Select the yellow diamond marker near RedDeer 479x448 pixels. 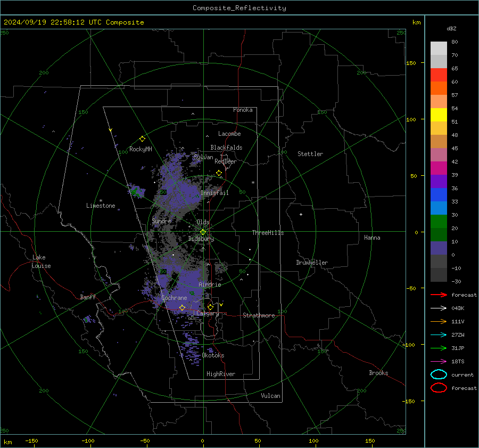click(219, 173)
